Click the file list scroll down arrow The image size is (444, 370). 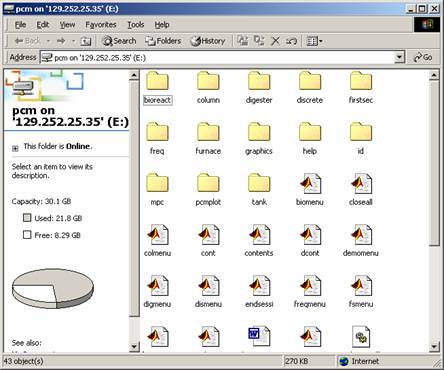[x=434, y=346]
